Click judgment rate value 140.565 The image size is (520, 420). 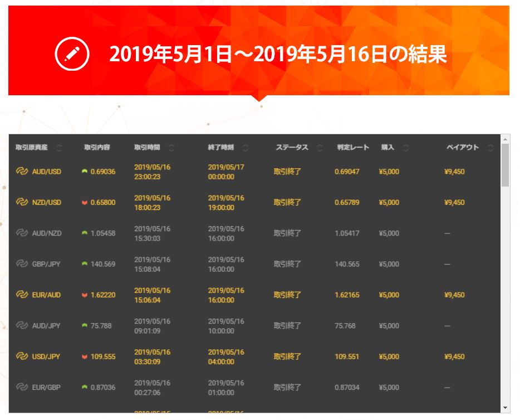pos(347,264)
